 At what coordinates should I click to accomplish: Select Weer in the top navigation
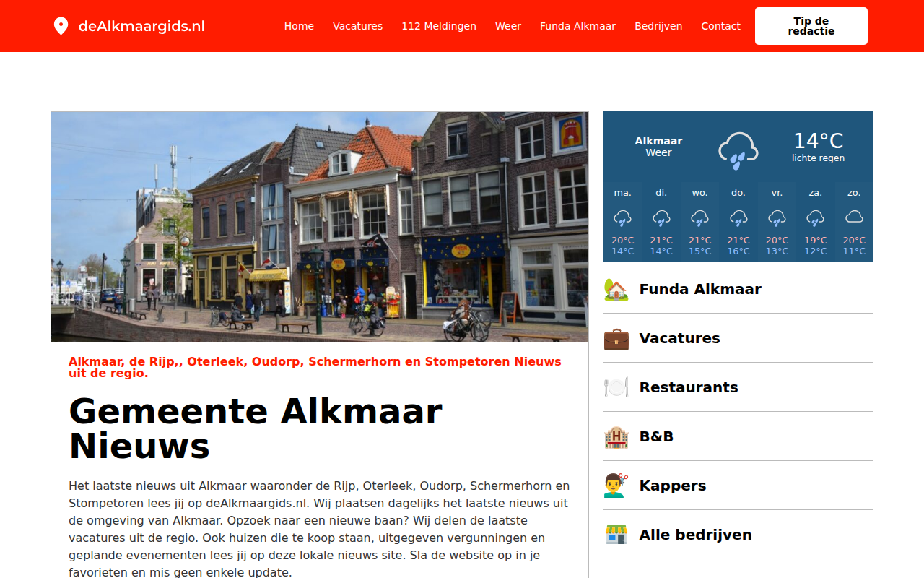(508, 26)
